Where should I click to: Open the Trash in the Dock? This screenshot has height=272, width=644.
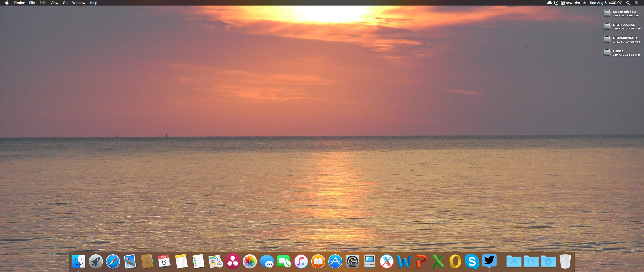(x=565, y=261)
